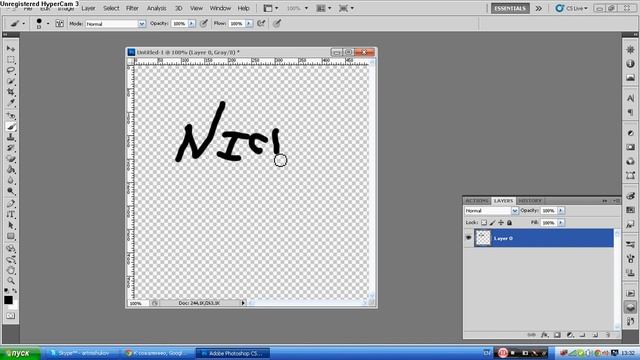Select the Eraser tool

point(11,159)
